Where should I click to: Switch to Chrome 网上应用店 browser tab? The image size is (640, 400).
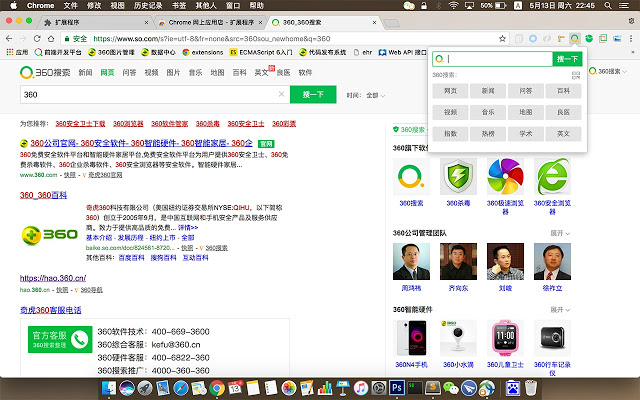coord(211,22)
